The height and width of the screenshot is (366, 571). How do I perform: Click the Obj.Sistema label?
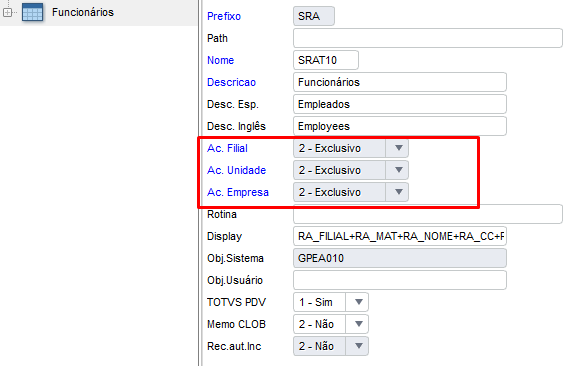tap(235, 258)
